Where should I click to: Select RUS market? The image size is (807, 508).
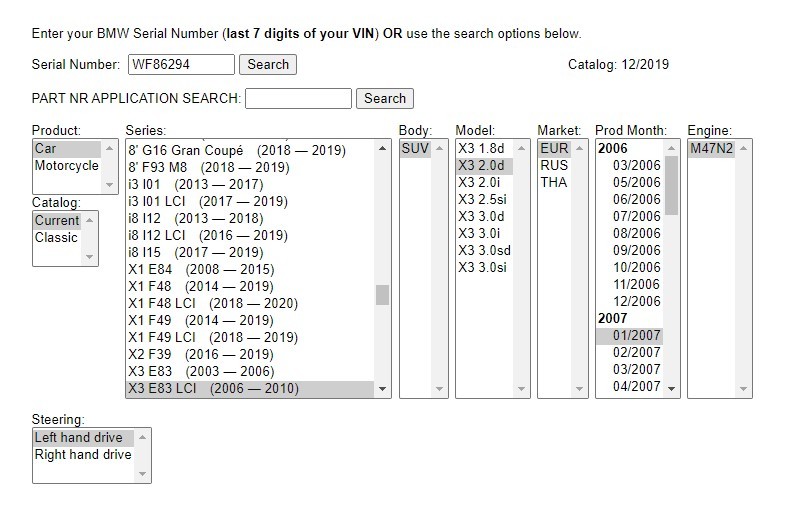click(x=554, y=166)
